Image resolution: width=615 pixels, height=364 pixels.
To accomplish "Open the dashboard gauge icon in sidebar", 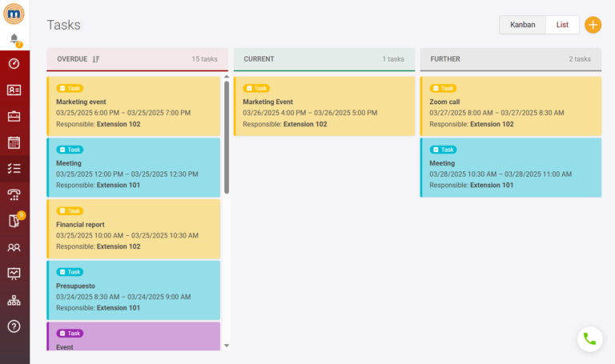I will coord(14,64).
